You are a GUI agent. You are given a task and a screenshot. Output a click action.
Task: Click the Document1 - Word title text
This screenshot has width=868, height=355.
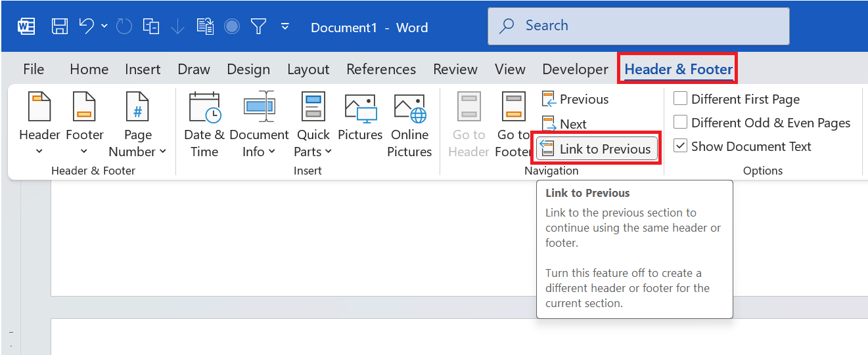(369, 28)
